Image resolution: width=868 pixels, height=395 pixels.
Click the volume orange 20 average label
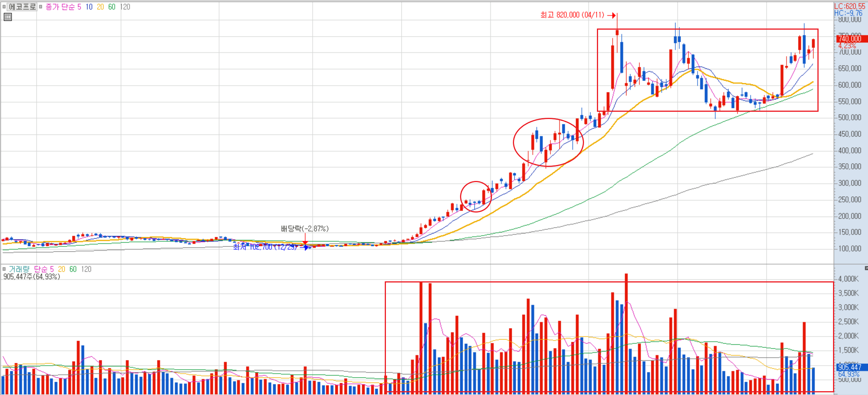pos(62,269)
